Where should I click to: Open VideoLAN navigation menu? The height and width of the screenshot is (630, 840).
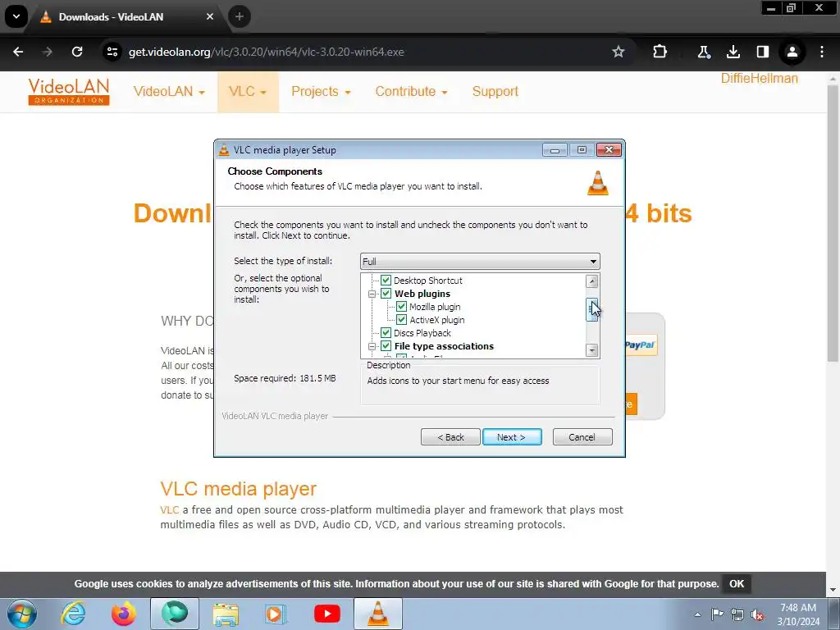[x=169, y=92]
